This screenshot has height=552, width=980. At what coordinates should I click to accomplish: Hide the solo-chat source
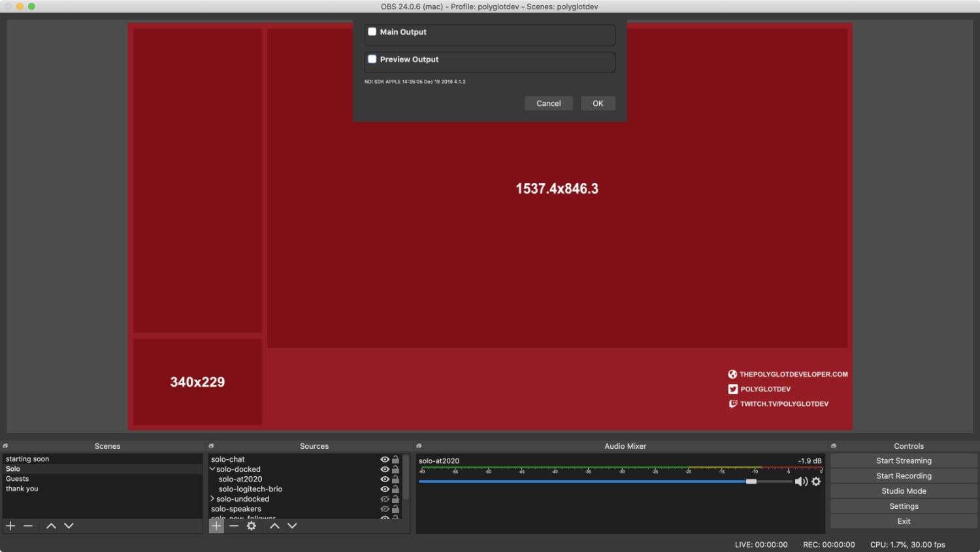coord(385,459)
